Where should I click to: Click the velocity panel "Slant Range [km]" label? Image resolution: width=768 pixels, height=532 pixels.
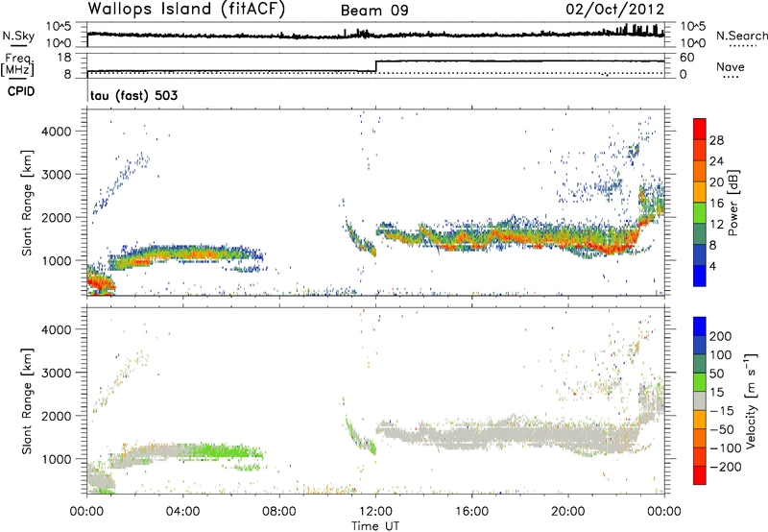(x=27, y=400)
